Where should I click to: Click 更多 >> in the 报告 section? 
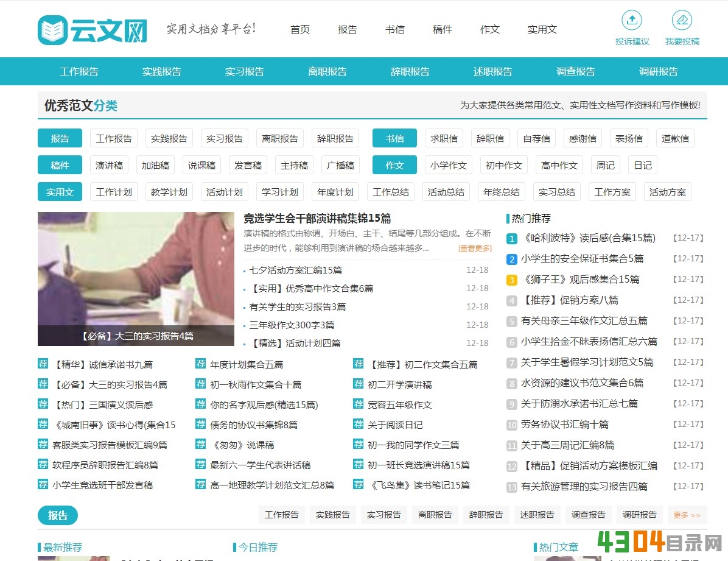[687, 515]
